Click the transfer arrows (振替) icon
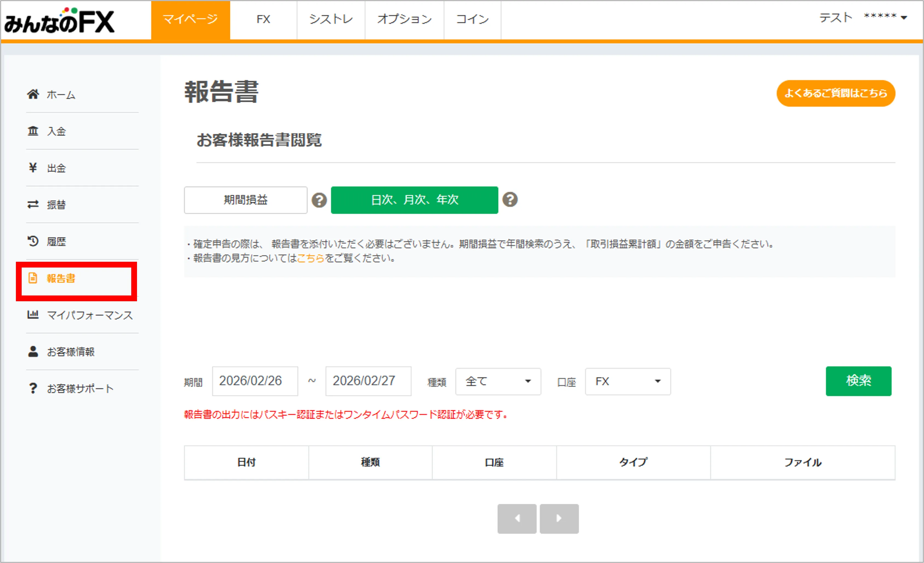Screen dimensions: 924x563 (x=33, y=204)
